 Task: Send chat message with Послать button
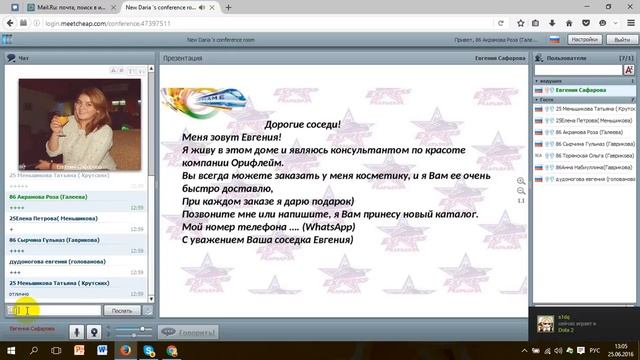click(122, 311)
